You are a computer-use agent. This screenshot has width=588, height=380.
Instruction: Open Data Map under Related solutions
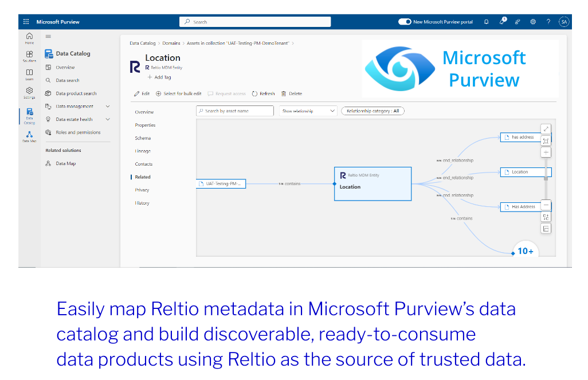[x=66, y=163]
